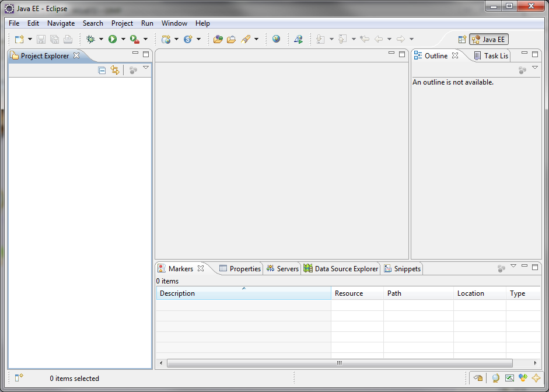Viewport: 549px width, 392px height.
Task: Open the Window menu
Action: 174,23
